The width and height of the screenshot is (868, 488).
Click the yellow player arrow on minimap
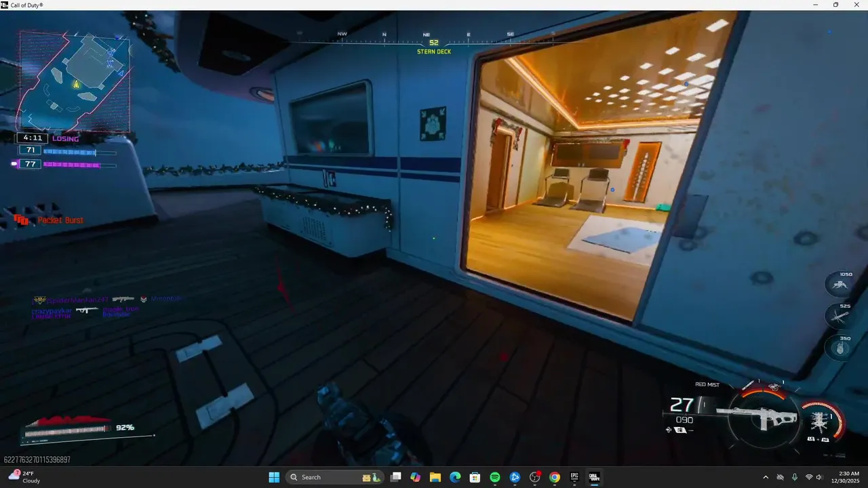tap(77, 84)
